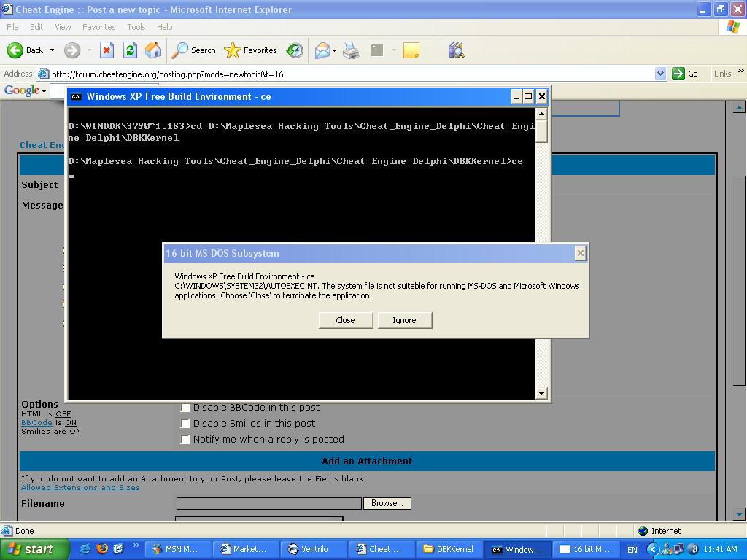Screen dimensions: 747x560
Task: Click the Forward arrow button
Action: (x=72, y=50)
